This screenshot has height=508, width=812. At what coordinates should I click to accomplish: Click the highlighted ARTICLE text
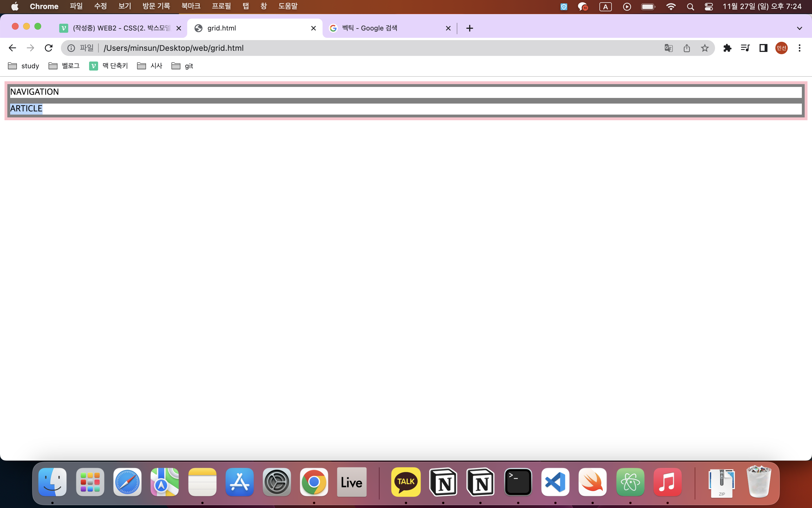[x=26, y=109]
